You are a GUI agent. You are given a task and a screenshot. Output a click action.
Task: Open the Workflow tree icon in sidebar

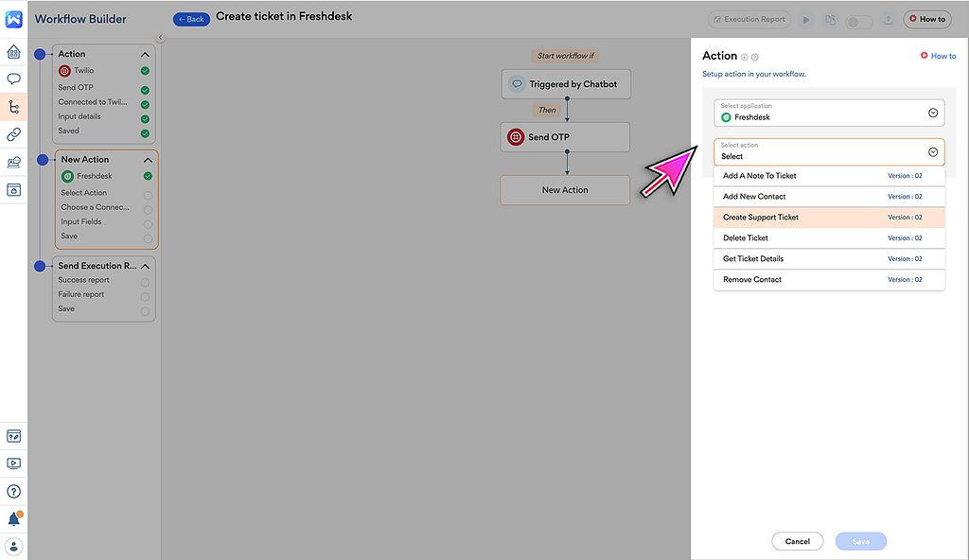click(13, 107)
